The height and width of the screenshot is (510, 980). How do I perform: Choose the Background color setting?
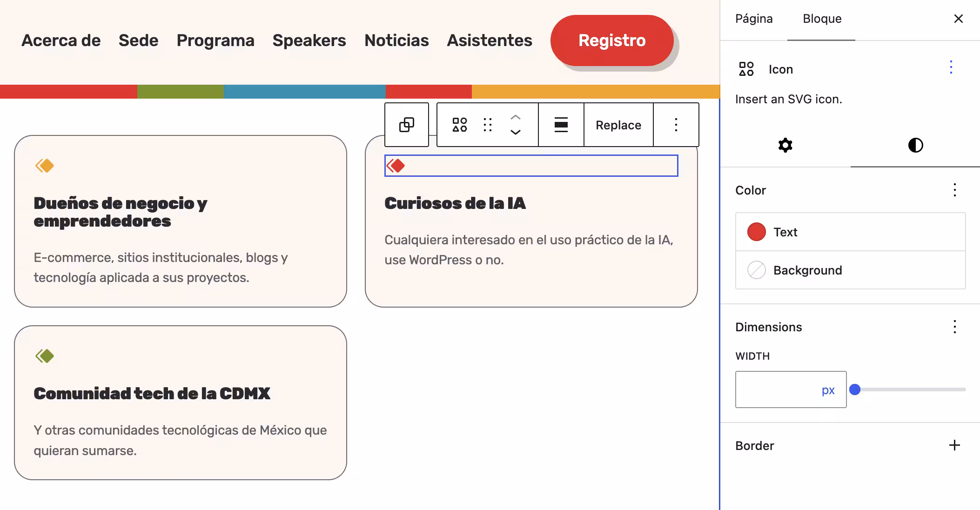click(x=851, y=270)
